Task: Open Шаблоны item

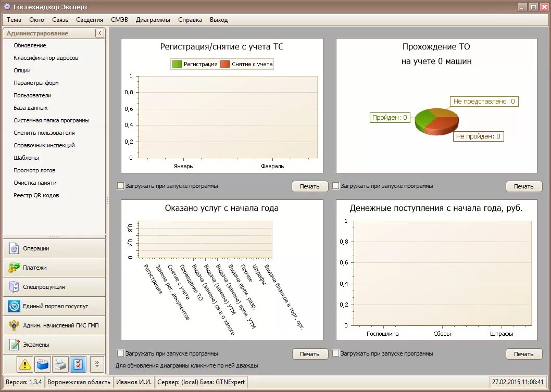Action: point(26,158)
